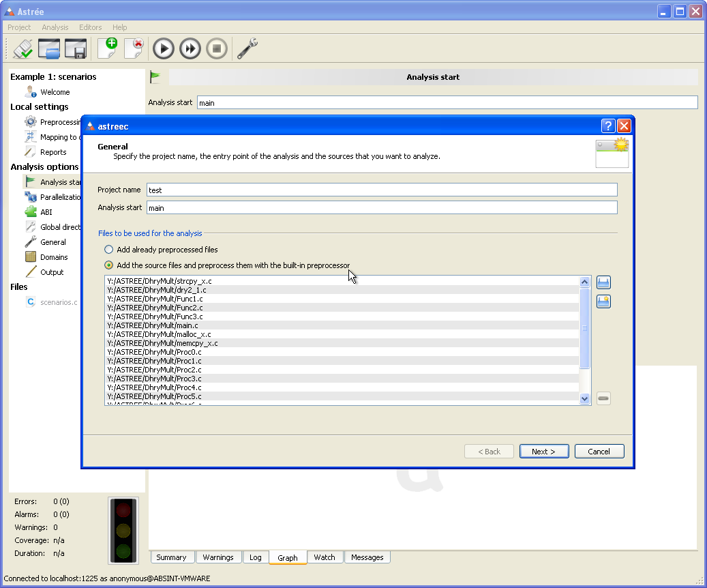Viewport: 707px width, 588px height.
Task: Select Add already preprocessed files option
Action: [x=161, y=250]
